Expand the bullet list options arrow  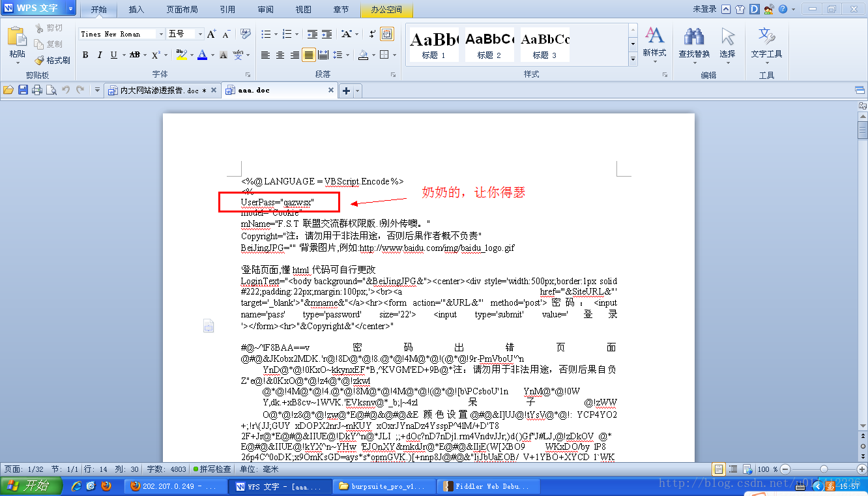tap(274, 34)
